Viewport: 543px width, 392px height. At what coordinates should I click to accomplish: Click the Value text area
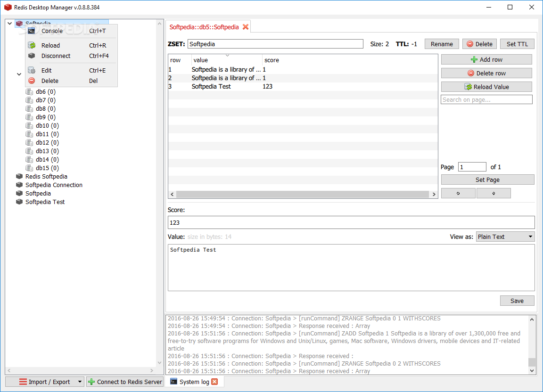point(351,268)
